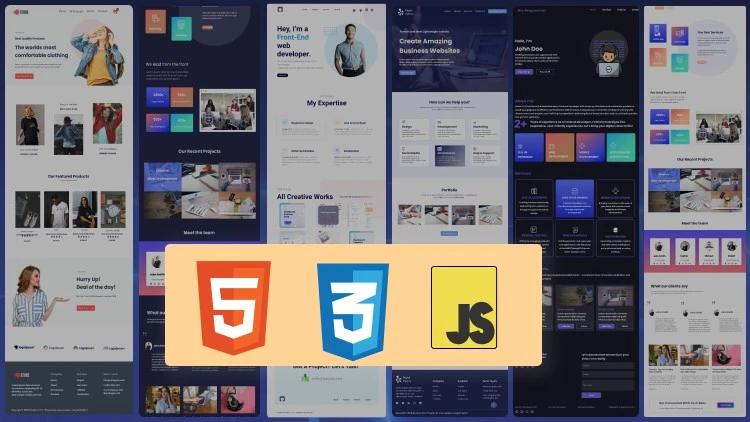Click the first portfolio image in business template
This screenshot has width=750, height=422.
coord(410,215)
